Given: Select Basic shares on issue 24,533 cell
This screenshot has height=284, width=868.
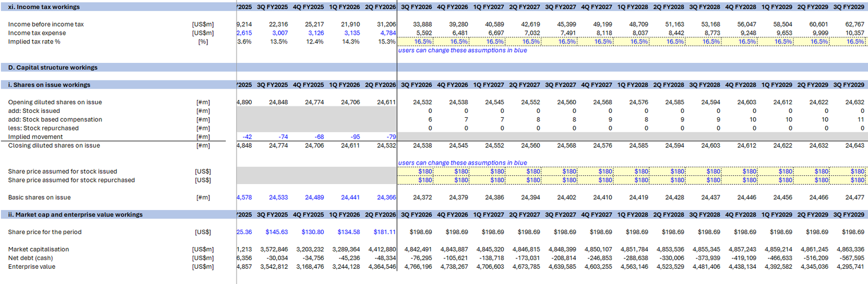Looking at the screenshot, I should point(278,198).
